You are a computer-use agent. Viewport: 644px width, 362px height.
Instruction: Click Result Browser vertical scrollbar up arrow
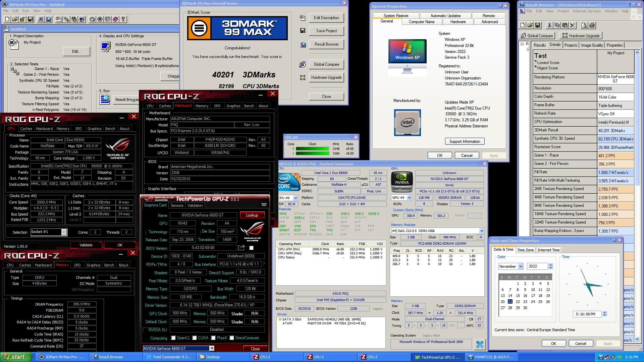click(637, 53)
